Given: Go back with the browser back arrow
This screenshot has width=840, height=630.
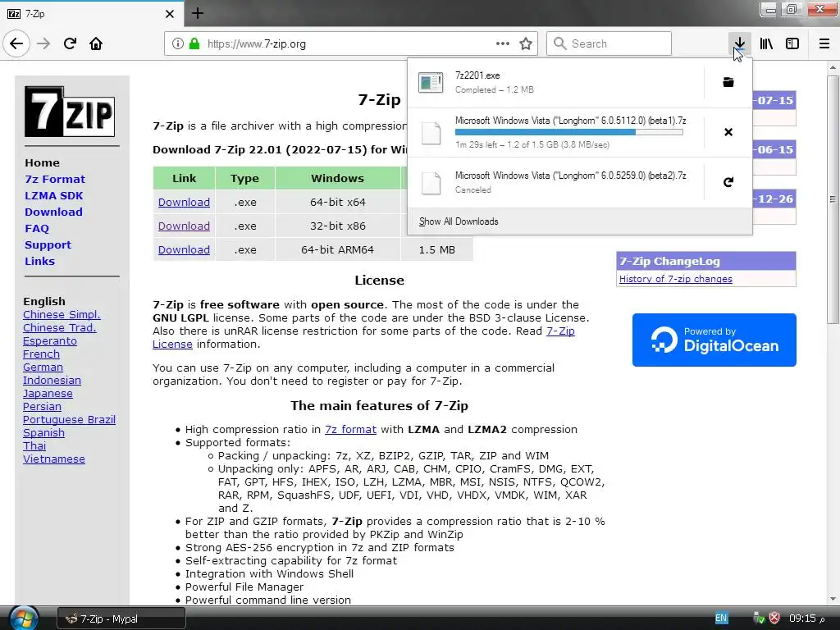Looking at the screenshot, I should [x=16, y=43].
